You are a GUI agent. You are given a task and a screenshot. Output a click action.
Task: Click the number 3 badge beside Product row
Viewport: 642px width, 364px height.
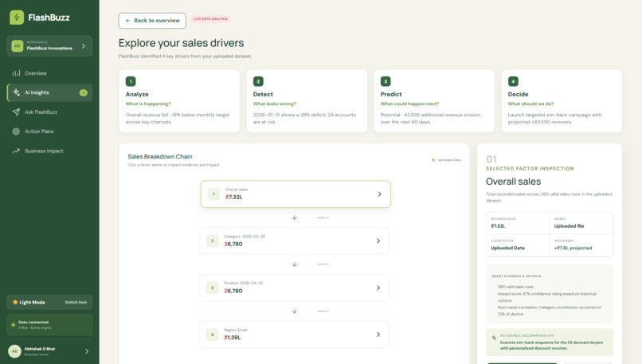tap(212, 288)
